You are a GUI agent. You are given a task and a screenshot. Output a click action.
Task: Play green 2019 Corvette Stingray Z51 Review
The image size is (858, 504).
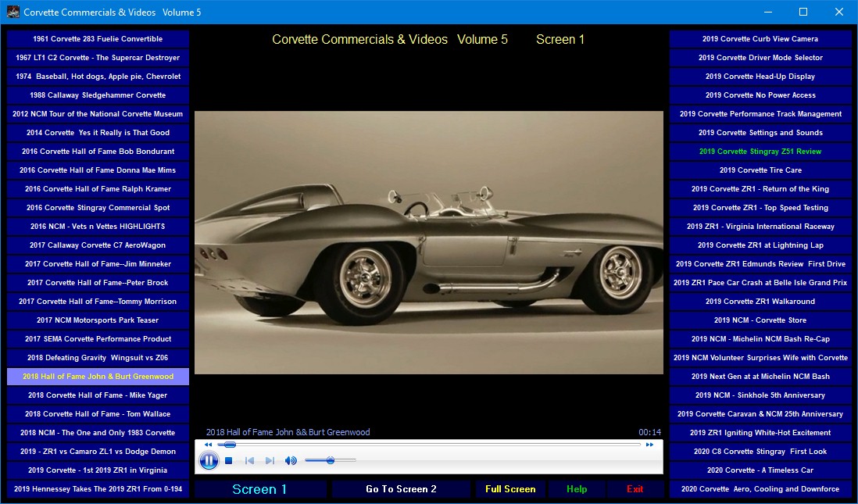[760, 152]
